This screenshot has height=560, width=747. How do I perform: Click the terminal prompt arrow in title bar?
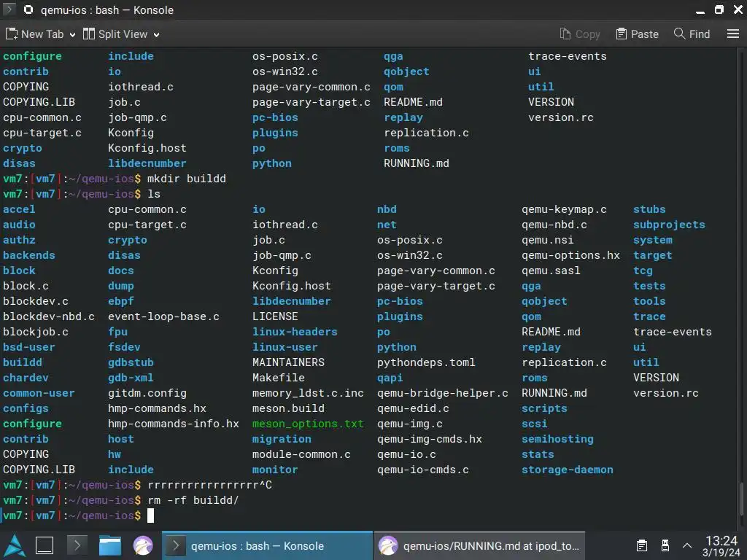[x=9, y=9]
